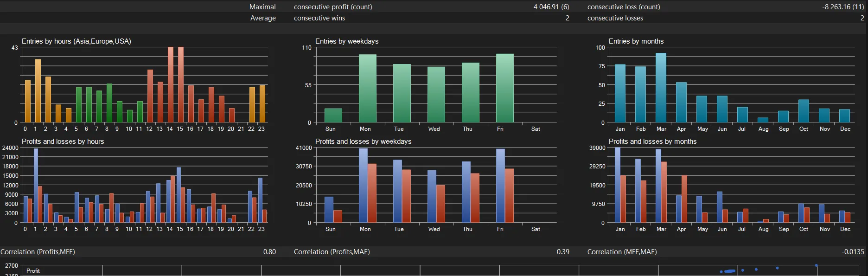The image size is (868, 276).
Task: Click the blue hour 15 bar in Profits and losses by hours
Action: pyautogui.click(x=179, y=195)
